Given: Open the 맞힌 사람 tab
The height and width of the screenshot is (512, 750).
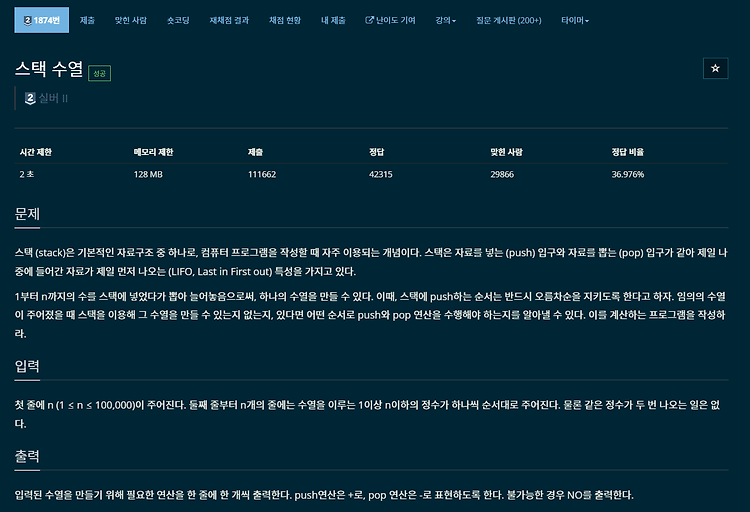Looking at the screenshot, I should point(131,20).
